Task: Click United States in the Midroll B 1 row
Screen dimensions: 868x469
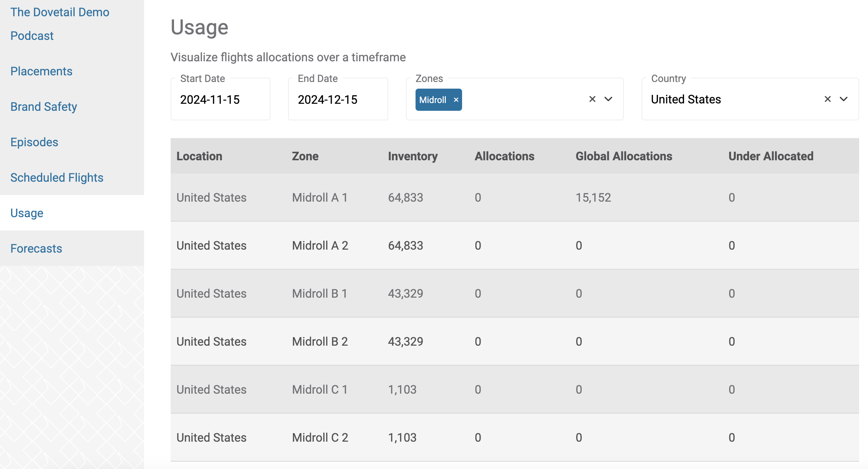Action: [211, 294]
